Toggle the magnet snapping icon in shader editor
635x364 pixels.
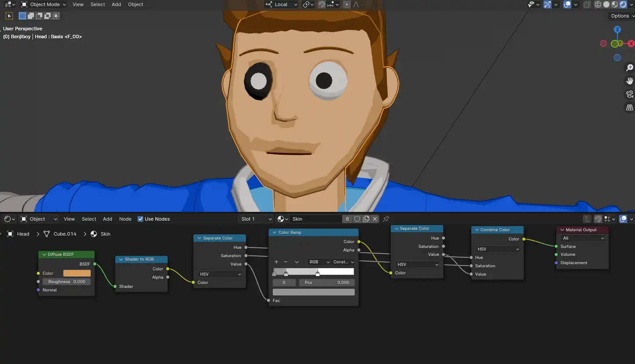point(597,218)
